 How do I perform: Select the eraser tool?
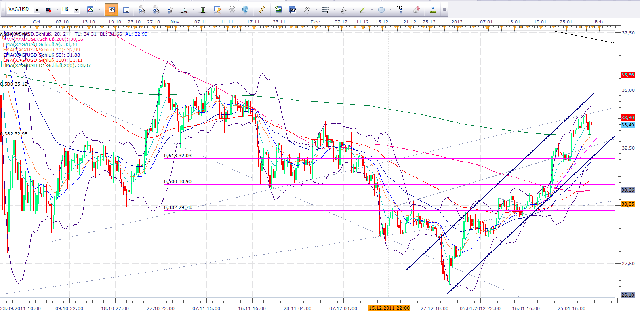click(x=416, y=9)
